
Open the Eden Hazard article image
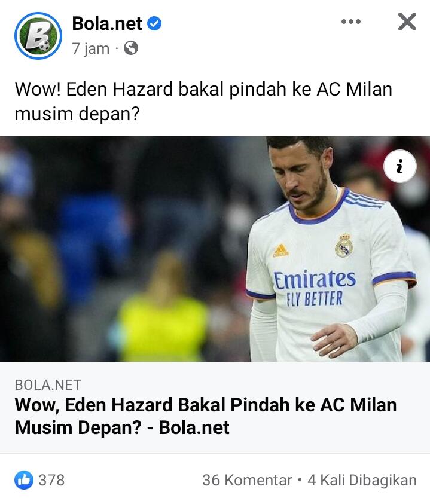point(215,249)
